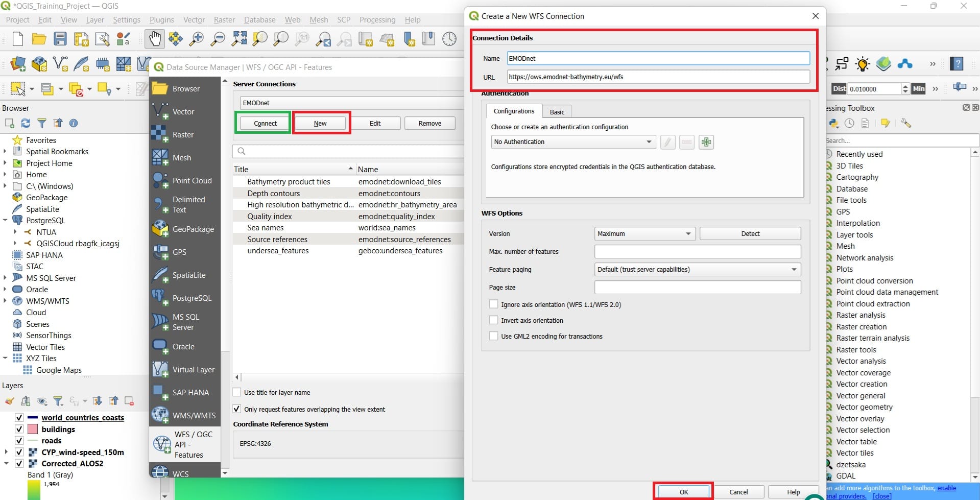Click the Connect button
The width and height of the screenshot is (980, 500).
coord(265,123)
